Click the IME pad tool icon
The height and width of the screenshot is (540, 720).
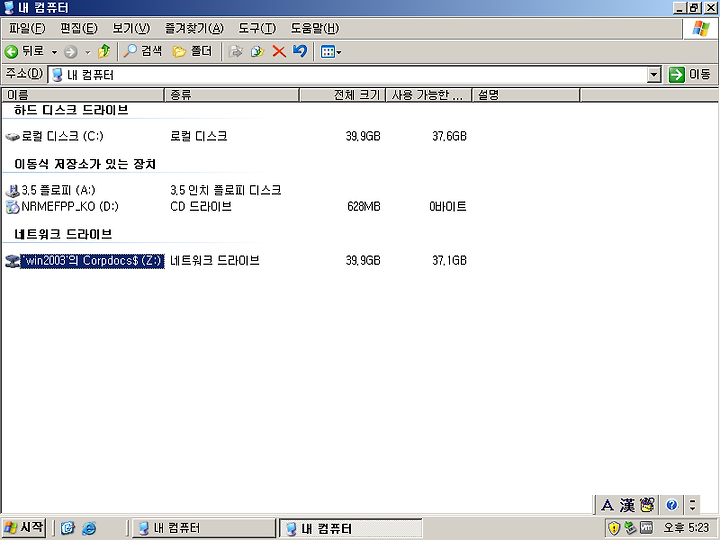[x=647, y=505]
